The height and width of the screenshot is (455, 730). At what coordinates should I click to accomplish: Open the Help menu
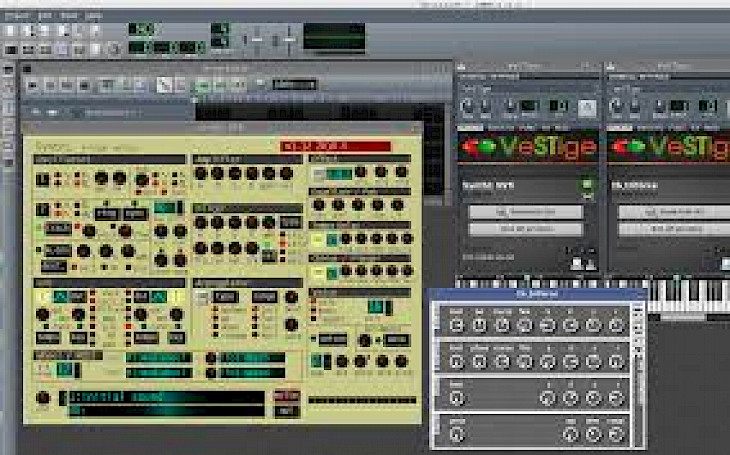94,16
